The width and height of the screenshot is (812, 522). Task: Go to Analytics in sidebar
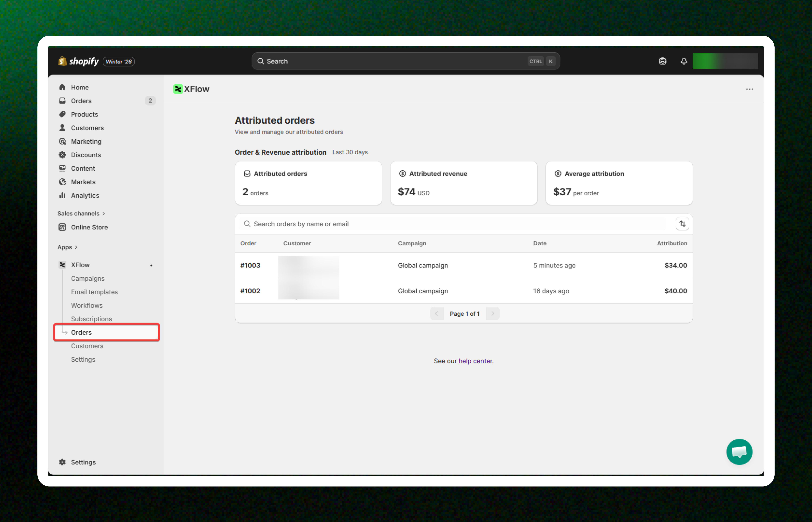click(85, 195)
